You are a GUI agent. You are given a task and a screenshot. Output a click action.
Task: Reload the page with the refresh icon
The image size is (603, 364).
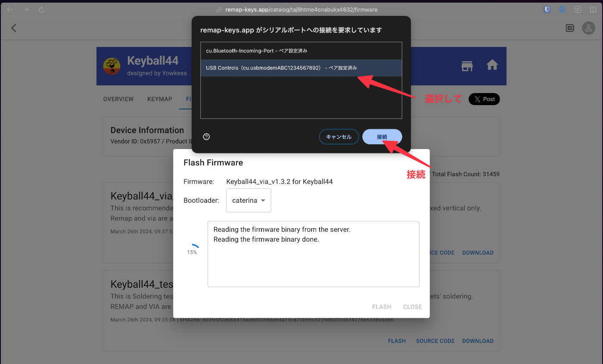click(42, 9)
